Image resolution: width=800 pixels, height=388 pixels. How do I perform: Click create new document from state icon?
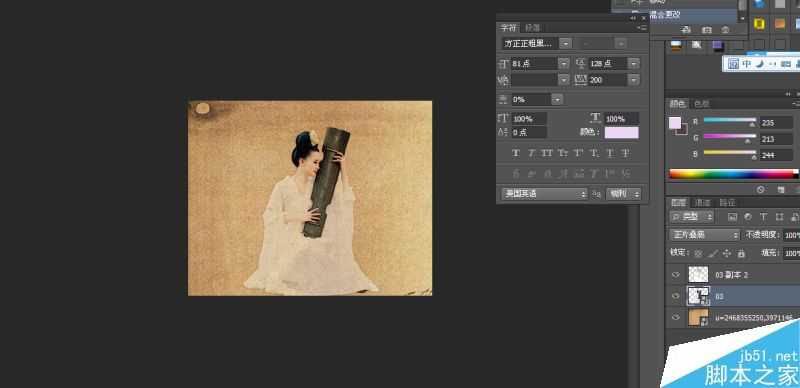(687, 30)
